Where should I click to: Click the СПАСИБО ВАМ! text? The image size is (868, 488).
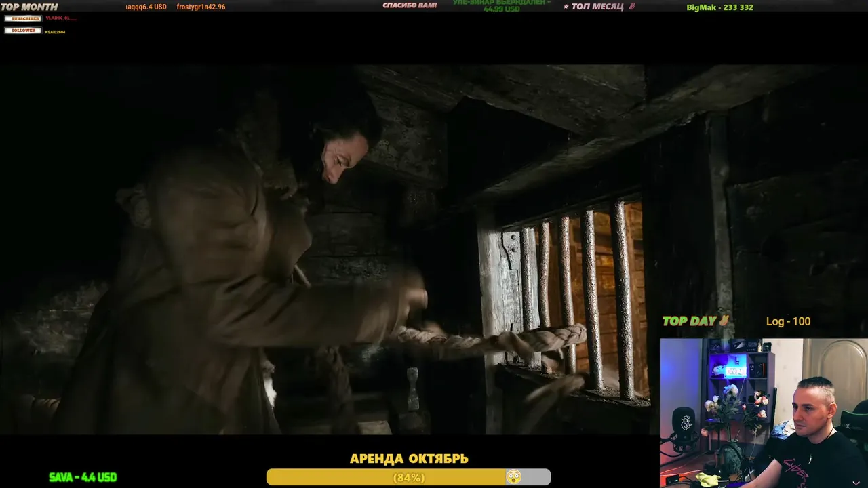click(410, 5)
